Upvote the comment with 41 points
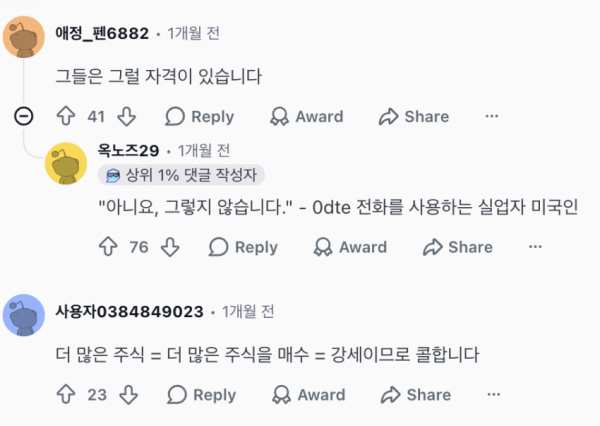This screenshot has height=426, width=600. [x=66, y=116]
